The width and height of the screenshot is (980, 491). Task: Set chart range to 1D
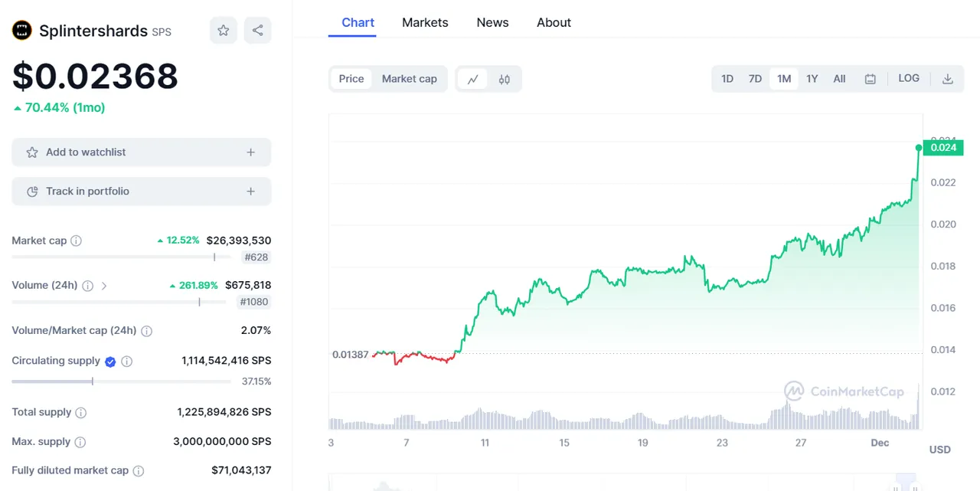point(727,79)
